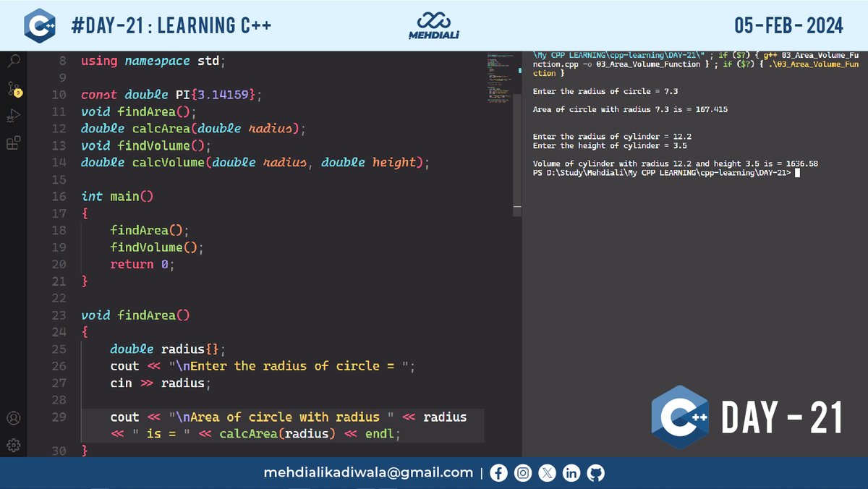Click the Instagram icon in footer

[523, 473]
